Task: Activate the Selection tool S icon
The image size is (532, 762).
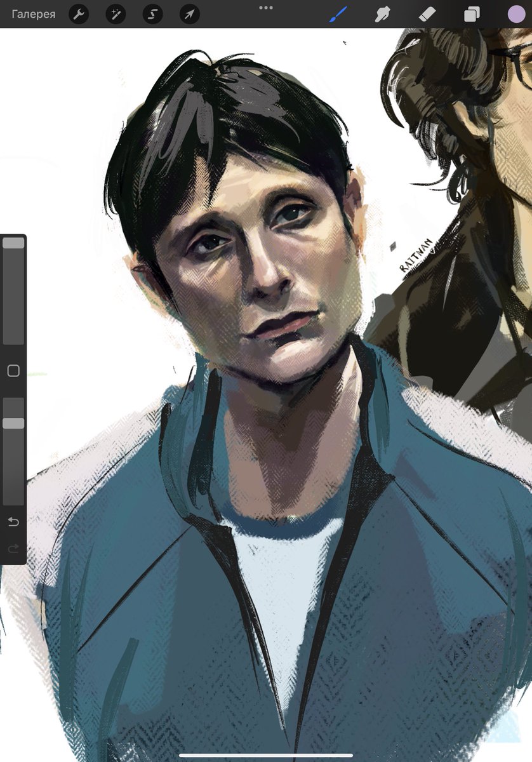Action: 152,14
